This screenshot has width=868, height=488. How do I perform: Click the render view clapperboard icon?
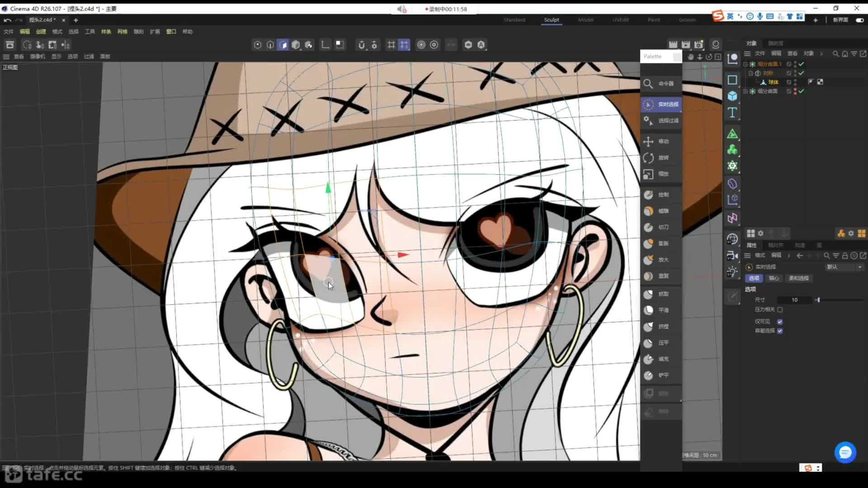pos(673,44)
